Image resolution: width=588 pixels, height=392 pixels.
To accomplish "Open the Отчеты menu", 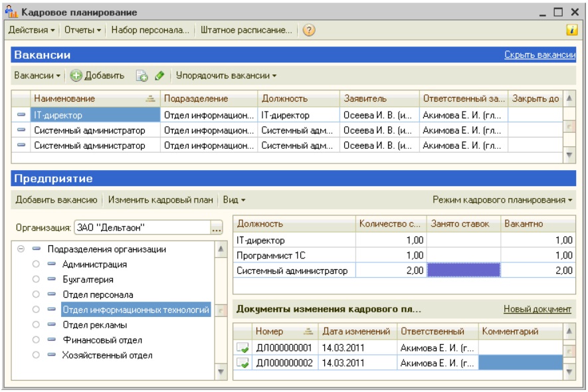I will pyautogui.click(x=83, y=31).
